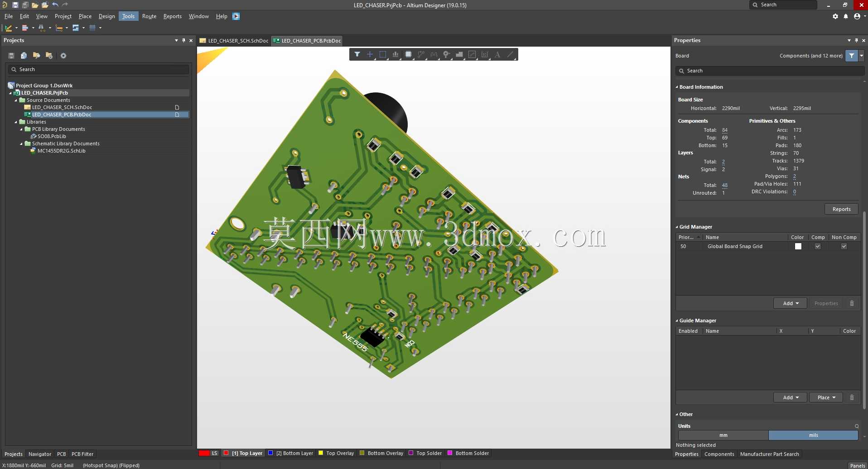Click the Projects panel search field
This screenshot has width=868, height=469.
tap(98, 69)
